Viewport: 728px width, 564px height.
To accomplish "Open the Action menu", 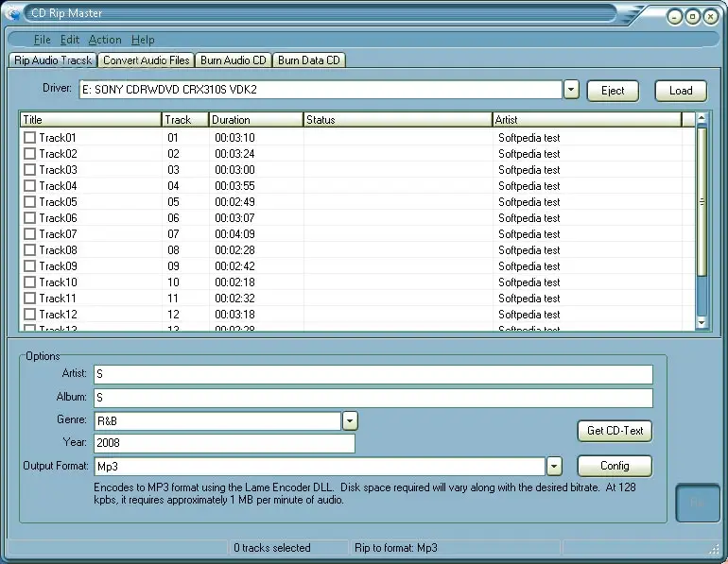I will tap(105, 40).
